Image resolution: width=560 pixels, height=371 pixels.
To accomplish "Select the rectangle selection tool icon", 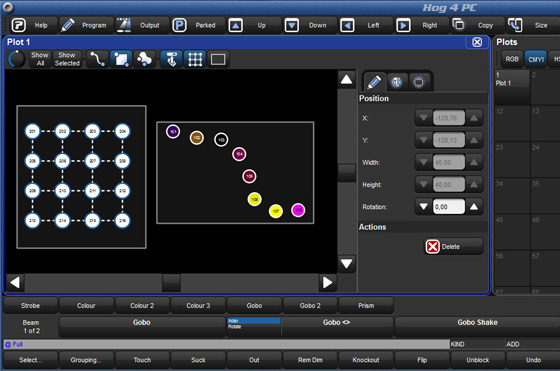I will (121, 59).
